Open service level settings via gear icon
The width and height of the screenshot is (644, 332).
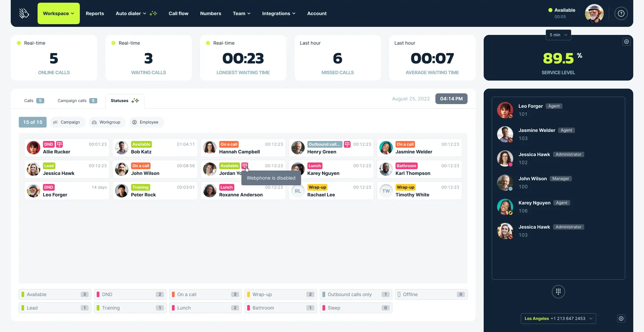[x=627, y=41]
